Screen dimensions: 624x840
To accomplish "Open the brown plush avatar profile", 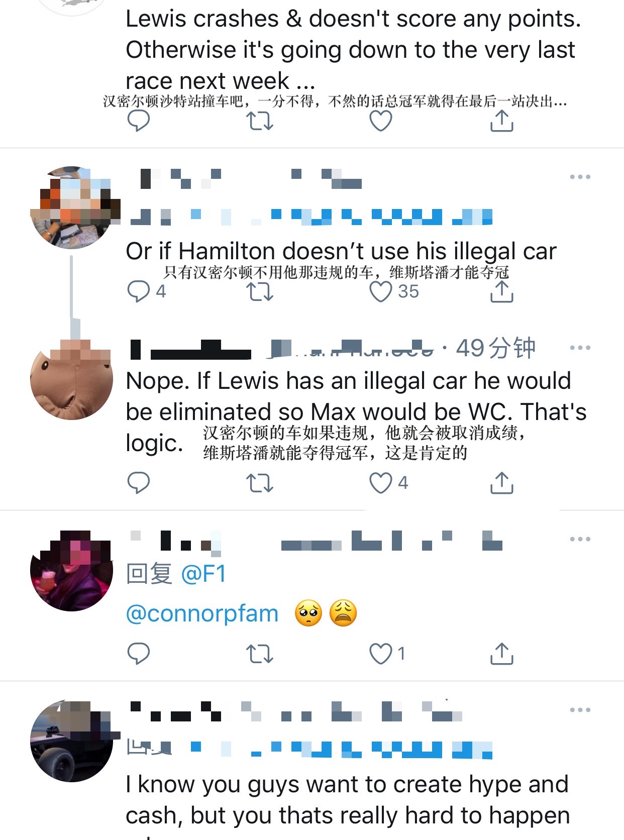I will (72, 379).
